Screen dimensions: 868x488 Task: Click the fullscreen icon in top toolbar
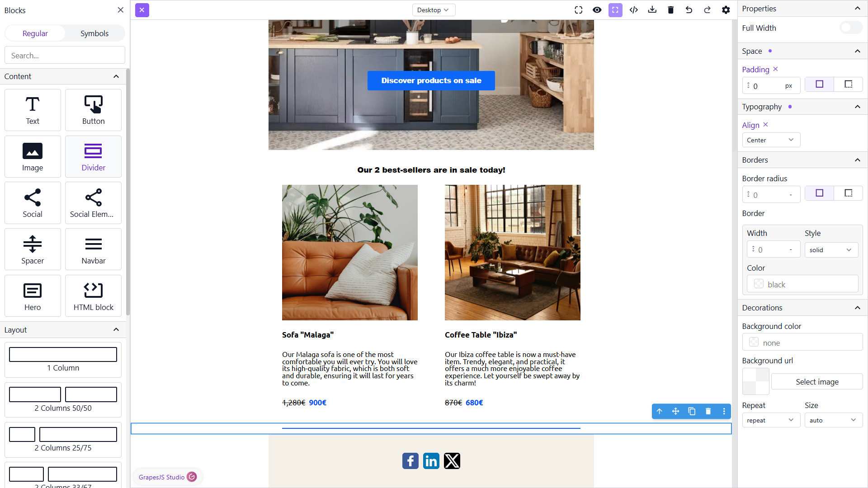pyautogui.click(x=579, y=10)
